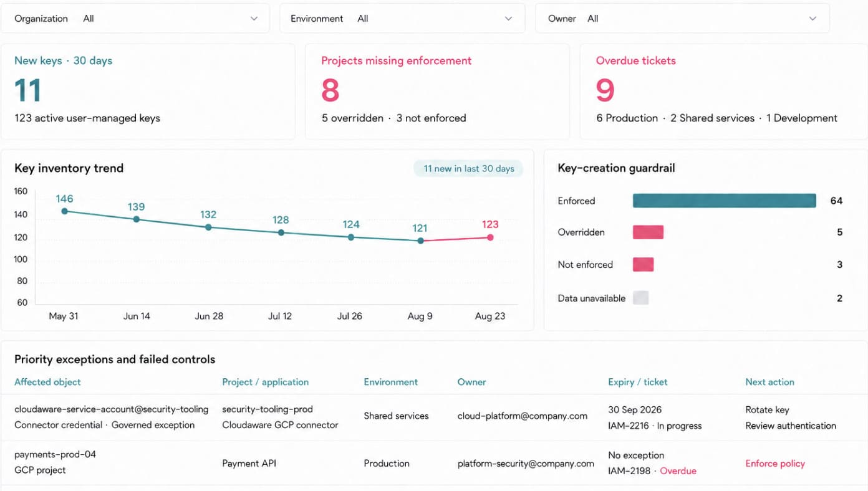This screenshot has height=491, width=868.
Task: Click the large number 9 in Overdue tickets card
Action: [x=605, y=90]
